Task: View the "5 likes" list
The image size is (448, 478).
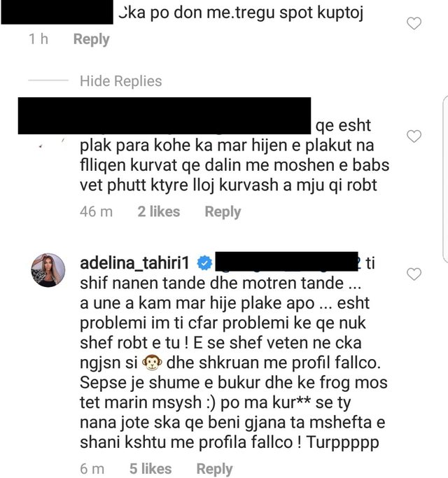Action: pyautogui.click(x=150, y=469)
